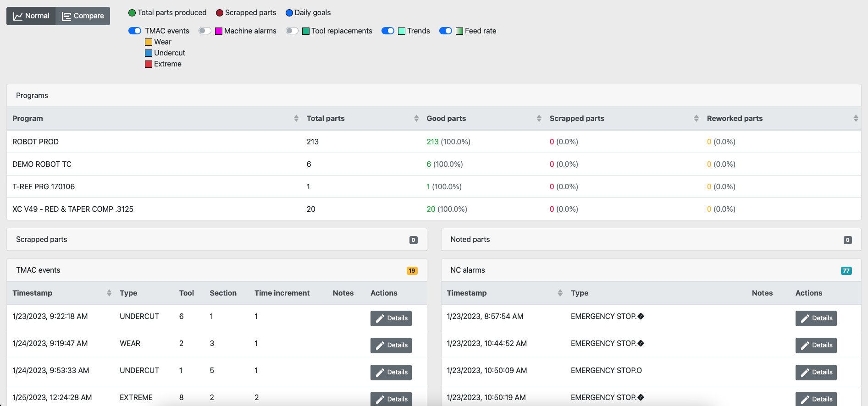Toggle the TMAC events switch
868x406 pixels.
click(x=135, y=31)
